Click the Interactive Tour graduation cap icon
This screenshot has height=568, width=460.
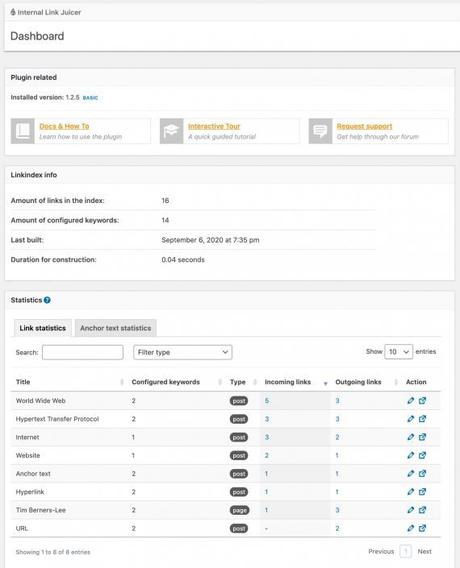click(x=172, y=131)
